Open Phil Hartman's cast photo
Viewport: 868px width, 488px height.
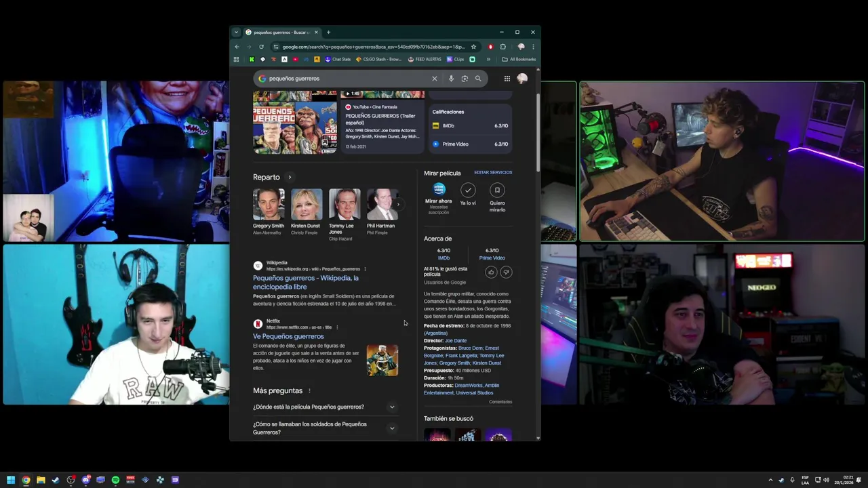(382, 204)
